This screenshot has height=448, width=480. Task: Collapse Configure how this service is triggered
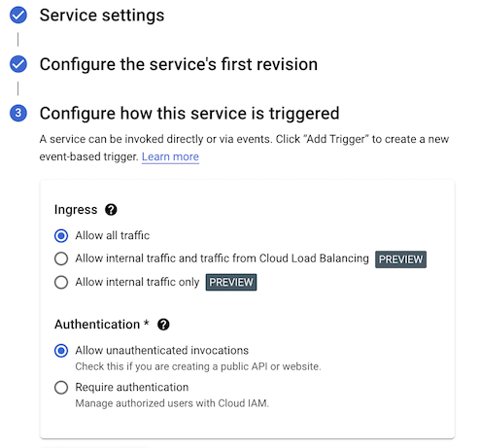(x=189, y=114)
